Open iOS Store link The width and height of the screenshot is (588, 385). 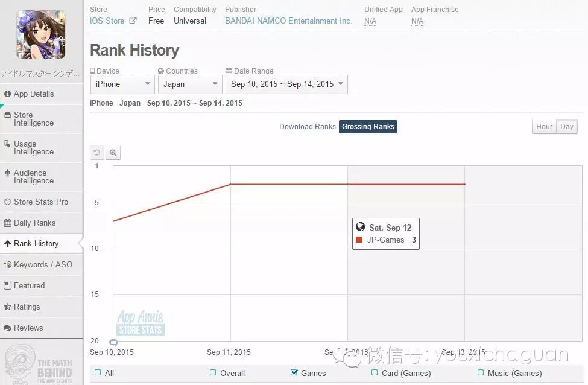pos(107,21)
